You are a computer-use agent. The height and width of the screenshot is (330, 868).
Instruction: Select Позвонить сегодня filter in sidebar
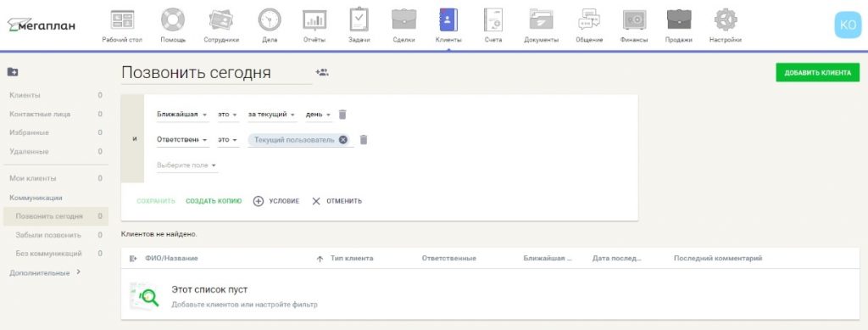55,216
